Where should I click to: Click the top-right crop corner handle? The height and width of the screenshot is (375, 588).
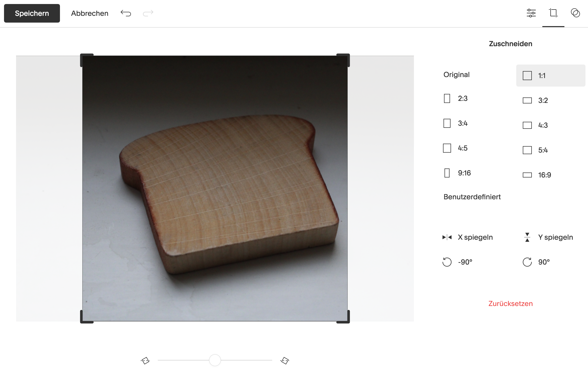tap(343, 60)
